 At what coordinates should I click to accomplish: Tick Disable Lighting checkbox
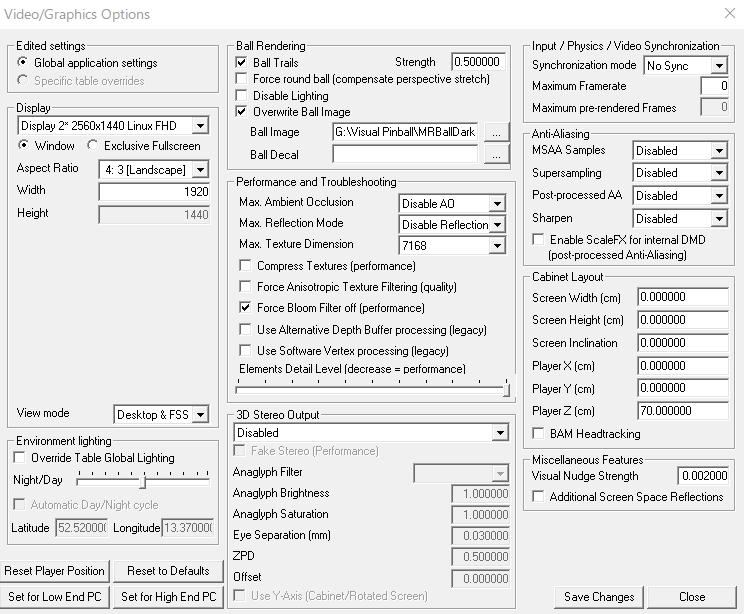pyautogui.click(x=241, y=95)
